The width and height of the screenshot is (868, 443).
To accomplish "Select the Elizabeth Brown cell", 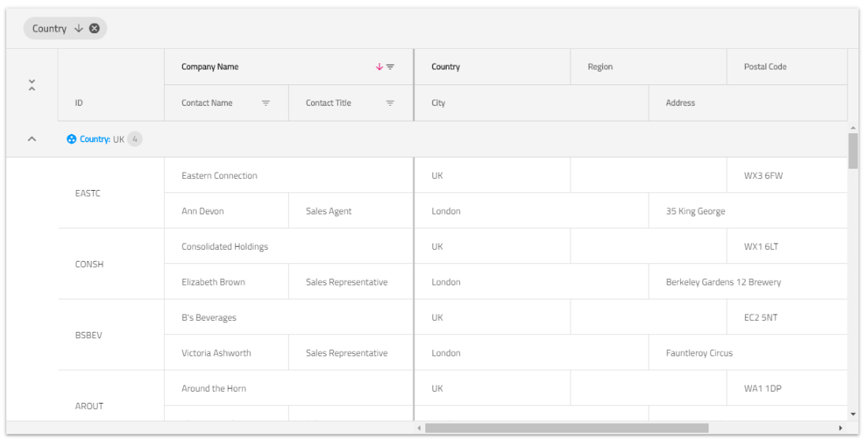I will pos(226,281).
